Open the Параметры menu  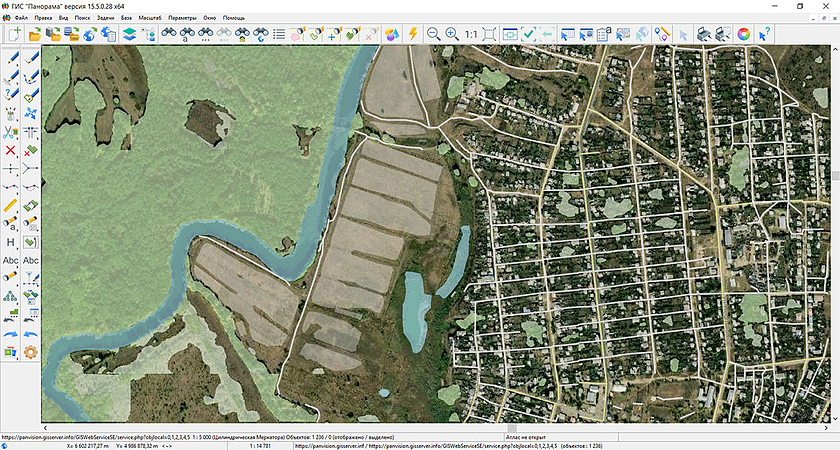(182, 18)
